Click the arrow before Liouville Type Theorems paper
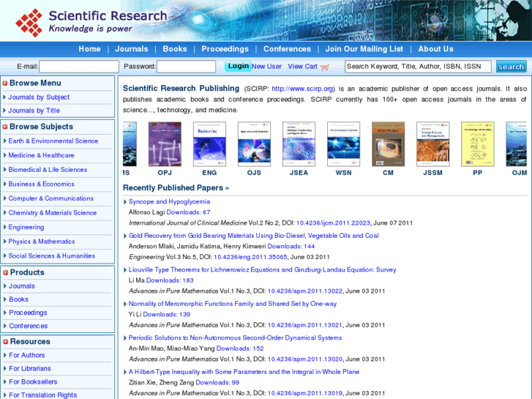532x399 pixels. [x=125, y=270]
